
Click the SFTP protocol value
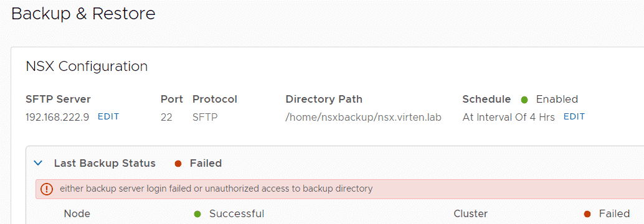205,118
